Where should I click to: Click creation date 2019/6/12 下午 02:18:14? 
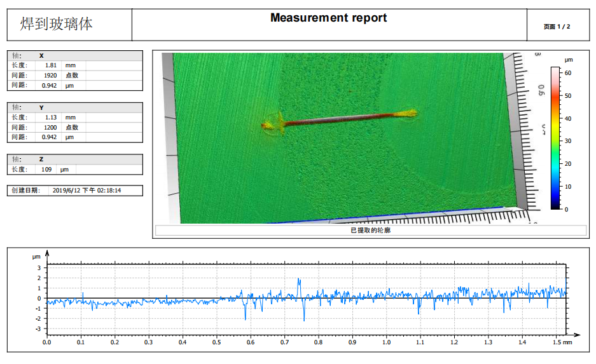87,191
